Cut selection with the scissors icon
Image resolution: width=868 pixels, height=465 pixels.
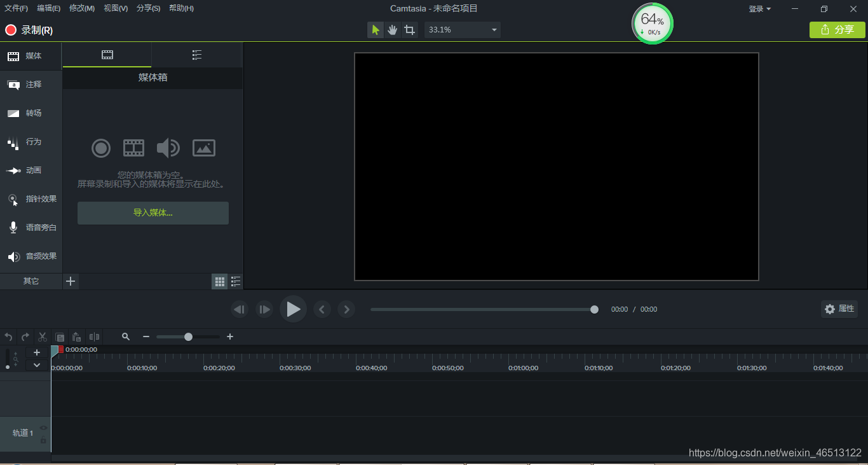[x=43, y=337]
